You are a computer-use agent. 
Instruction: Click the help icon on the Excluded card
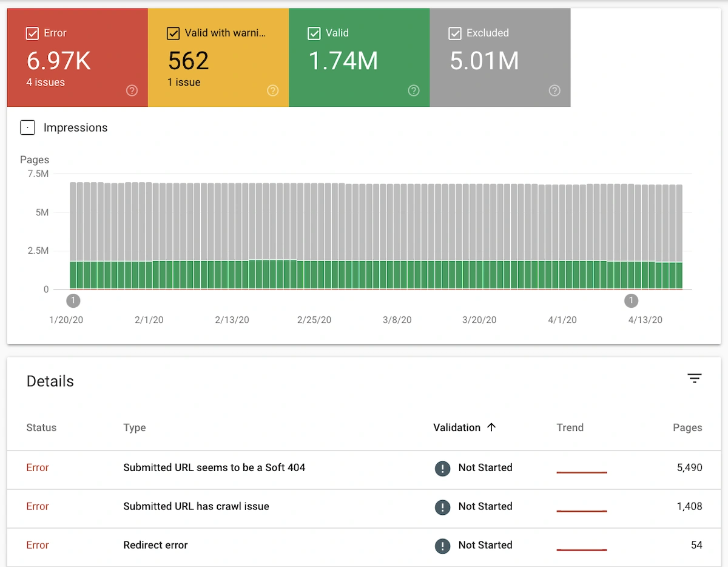[554, 90]
